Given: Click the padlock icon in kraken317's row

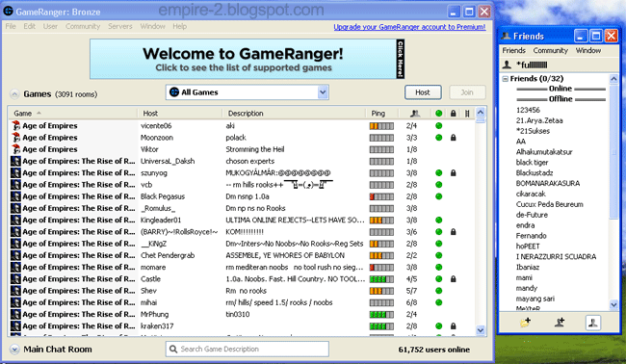Looking at the screenshot, I should click(454, 326).
